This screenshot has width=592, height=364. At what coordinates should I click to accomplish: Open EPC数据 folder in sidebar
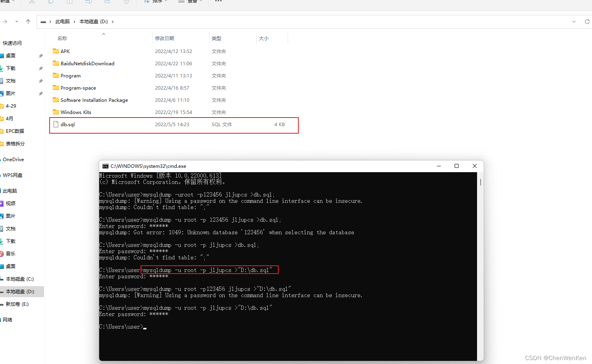pyautogui.click(x=15, y=131)
